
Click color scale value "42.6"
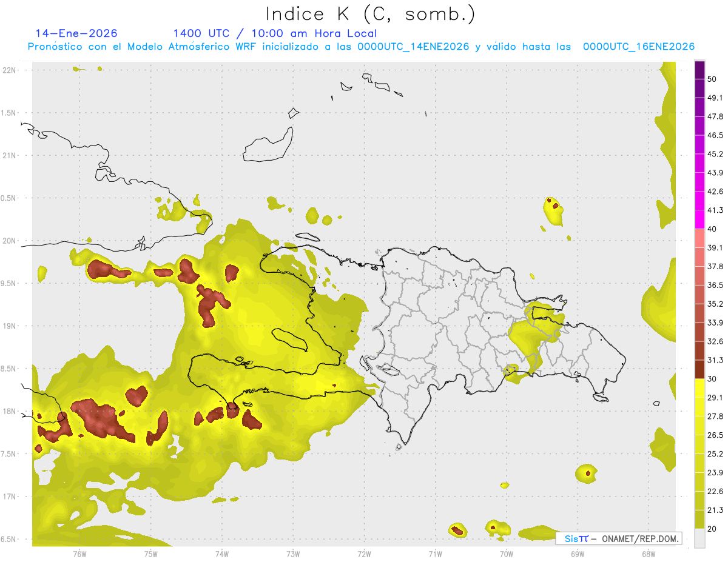click(715, 192)
